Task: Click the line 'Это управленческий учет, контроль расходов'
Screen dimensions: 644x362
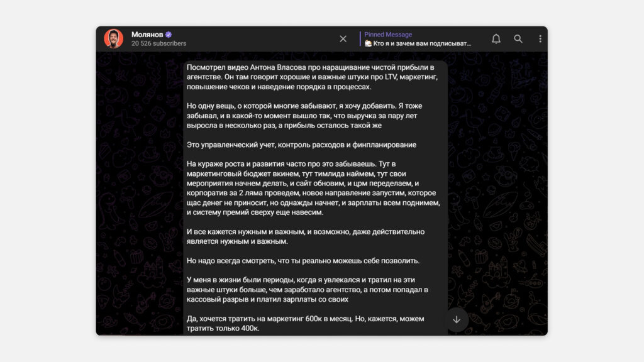Action: tap(301, 145)
